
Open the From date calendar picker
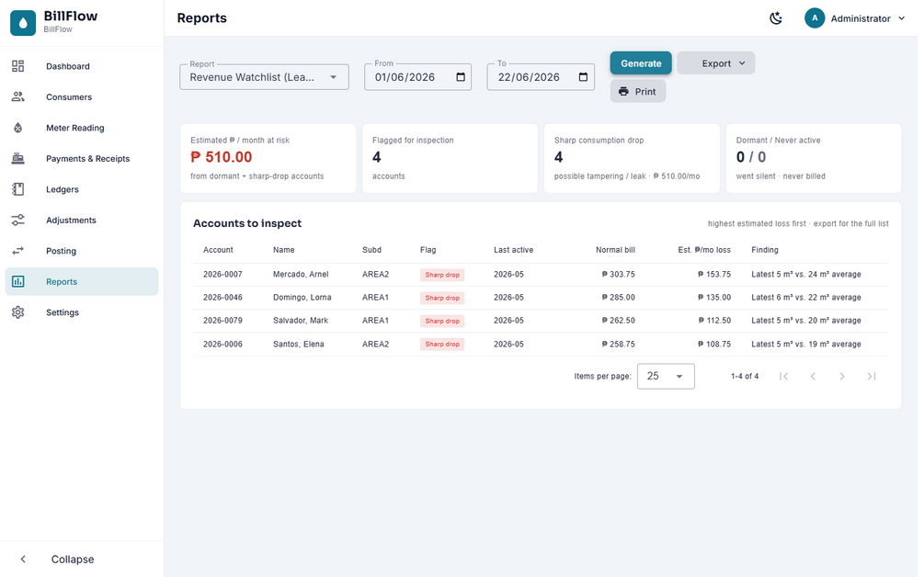[x=461, y=77]
